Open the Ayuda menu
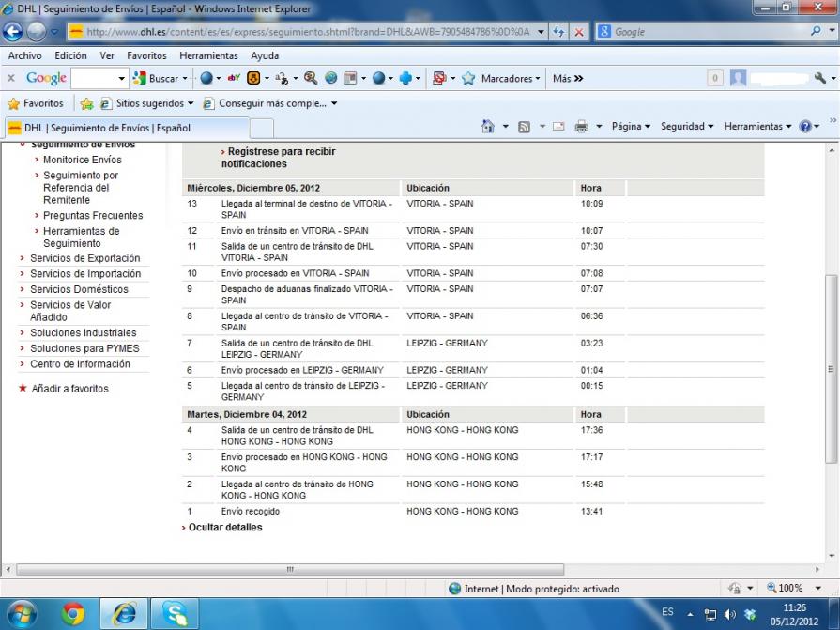This screenshot has height=630, width=840. coord(265,55)
